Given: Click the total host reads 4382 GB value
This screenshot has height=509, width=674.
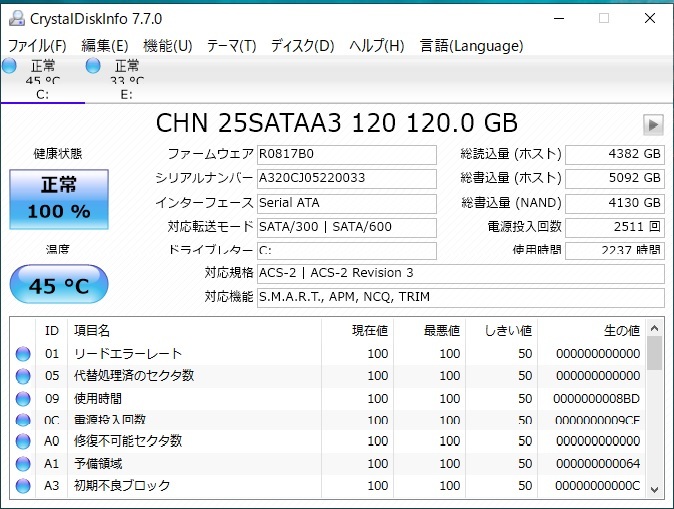Looking at the screenshot, I should (615, 154).
